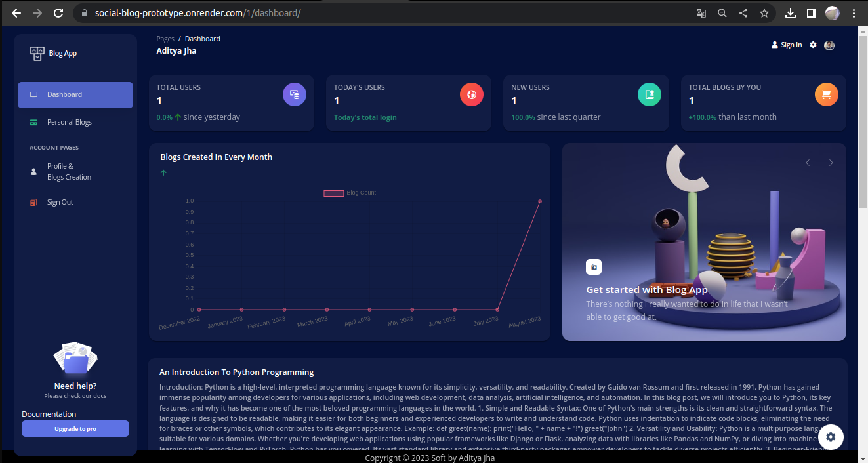Open settings via header gear icon

tap(813, 45)
